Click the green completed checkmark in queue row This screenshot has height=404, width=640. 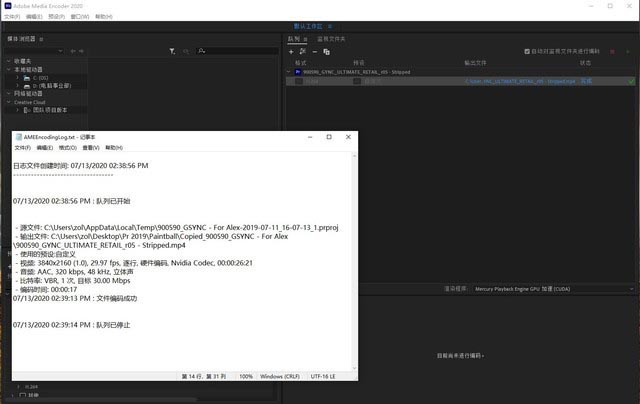click(x=631, y=81)
